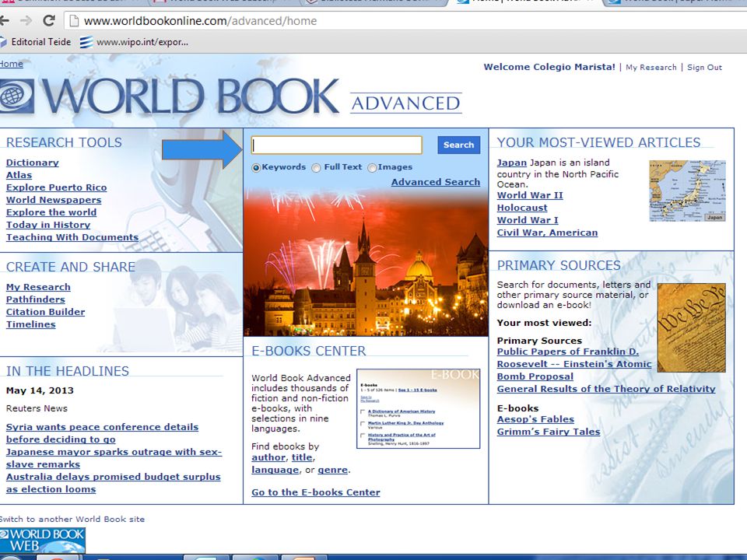Viewport: 747px width, 560px height.
Task: Open the Editorial Teide bookmark
Action: pyautogui.click(x=35, y=42)
